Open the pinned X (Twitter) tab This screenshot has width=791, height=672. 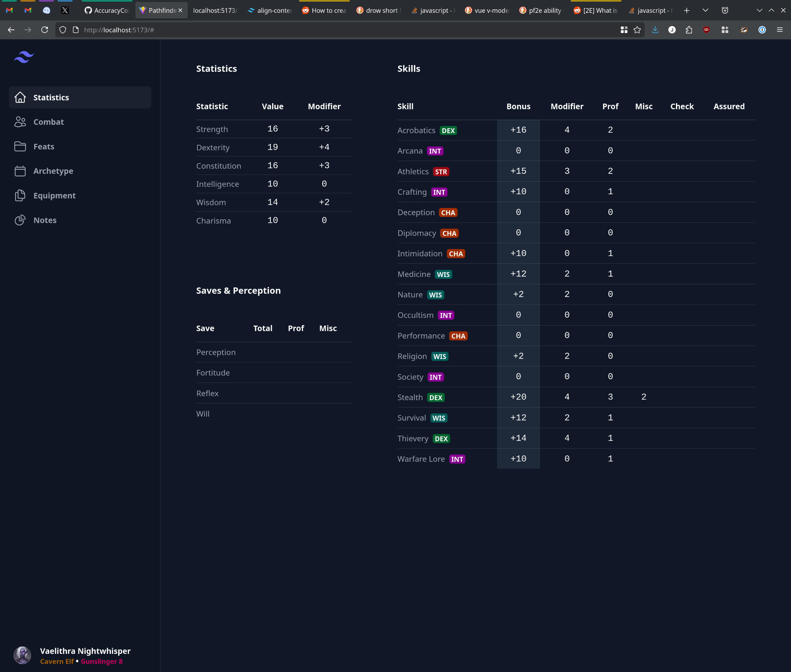tap(65, 10)
